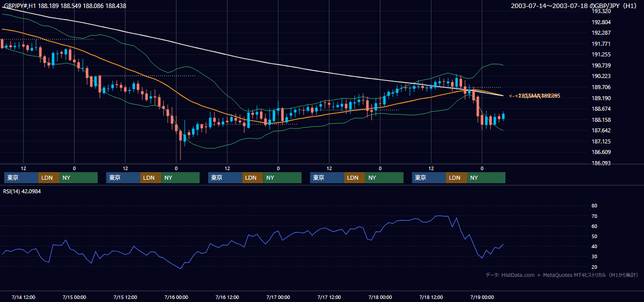Click the RSI 20 level label

[x=594, y=267]
